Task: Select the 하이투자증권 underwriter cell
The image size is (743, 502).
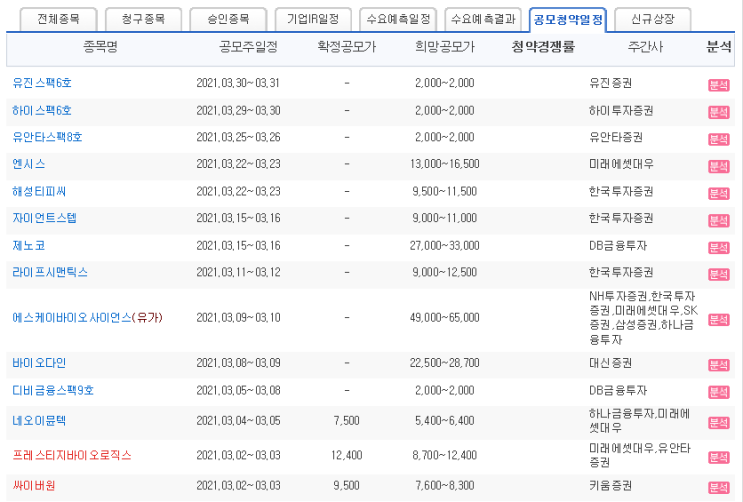Action: point(621,110)
